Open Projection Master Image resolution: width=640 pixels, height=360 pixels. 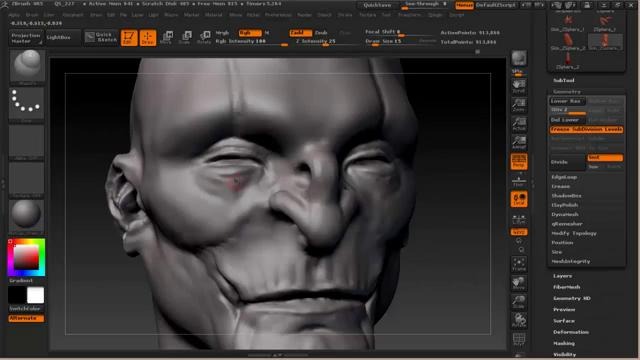coord(26,38)
